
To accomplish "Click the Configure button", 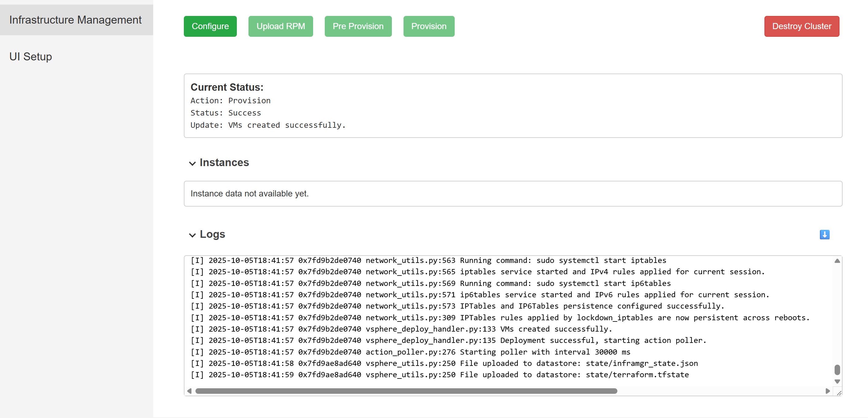I will point(210,26).
